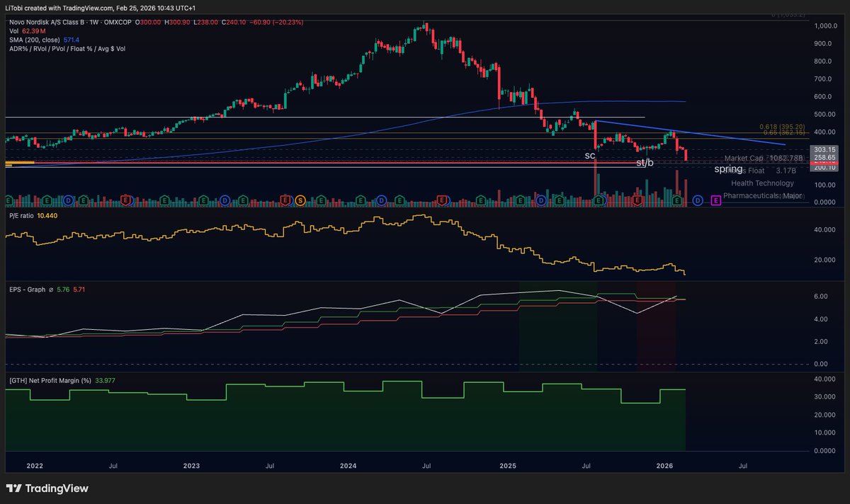Click the 600.0 price axis label
This screenshot has height=504, width=850.
826,97
